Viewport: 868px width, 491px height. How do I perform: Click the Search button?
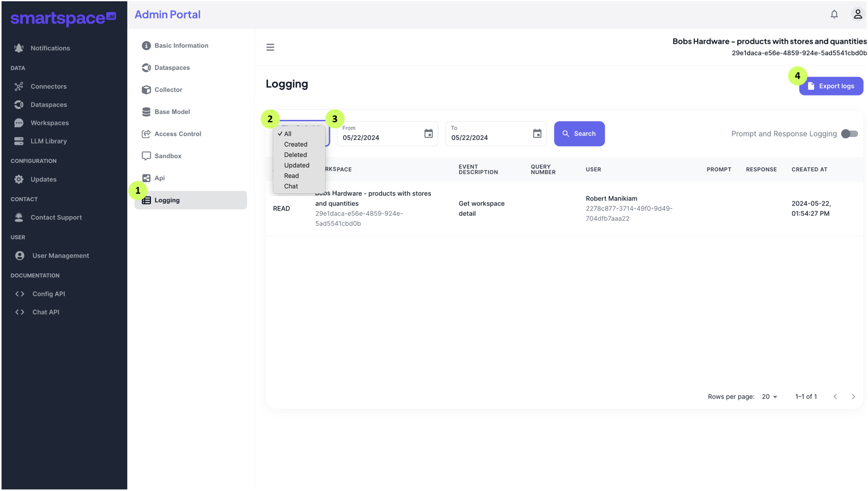tap(579, 134)
